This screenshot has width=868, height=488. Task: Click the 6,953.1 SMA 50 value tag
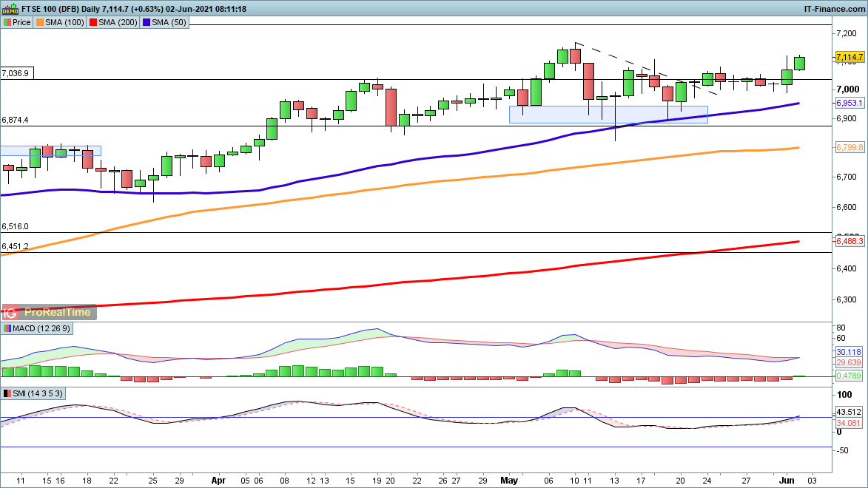[x=850, y=104]
